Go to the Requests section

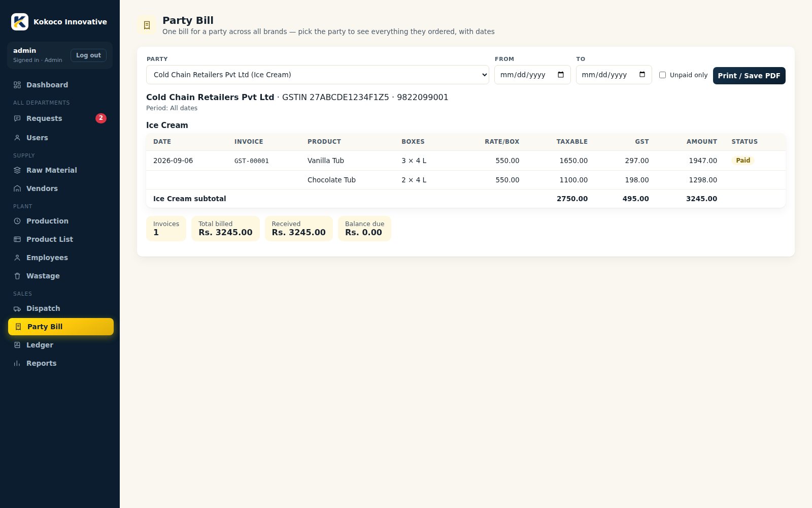(61, 118)
